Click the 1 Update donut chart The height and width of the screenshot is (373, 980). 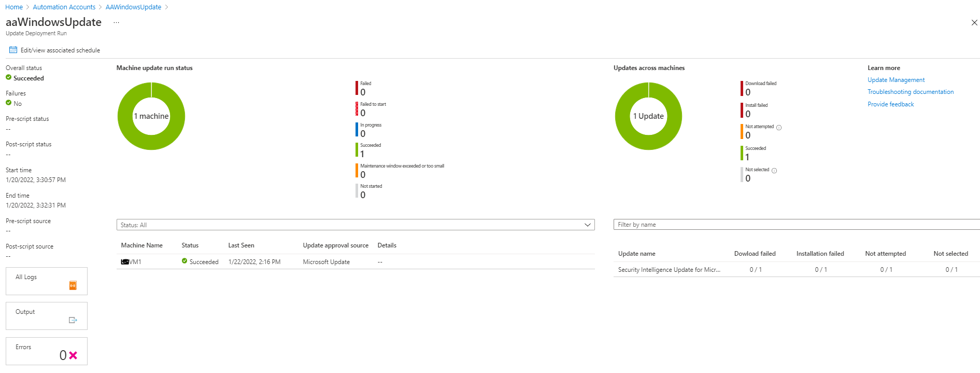648,116
